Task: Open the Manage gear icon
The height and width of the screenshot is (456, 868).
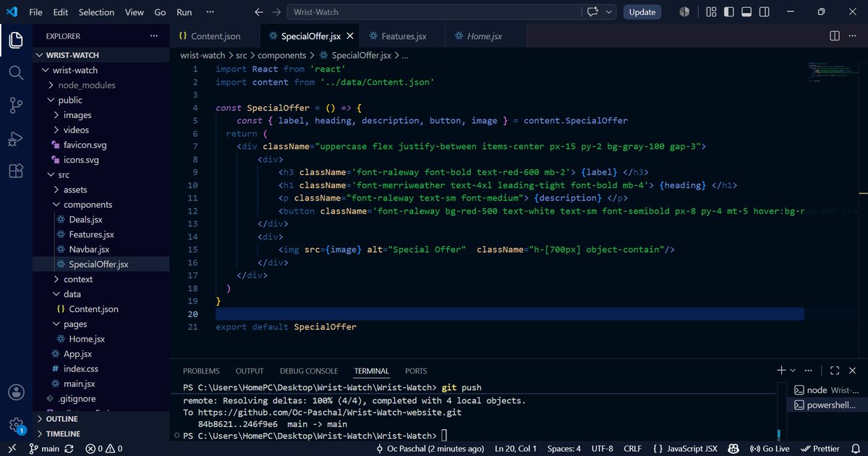Action: [16, 425]
